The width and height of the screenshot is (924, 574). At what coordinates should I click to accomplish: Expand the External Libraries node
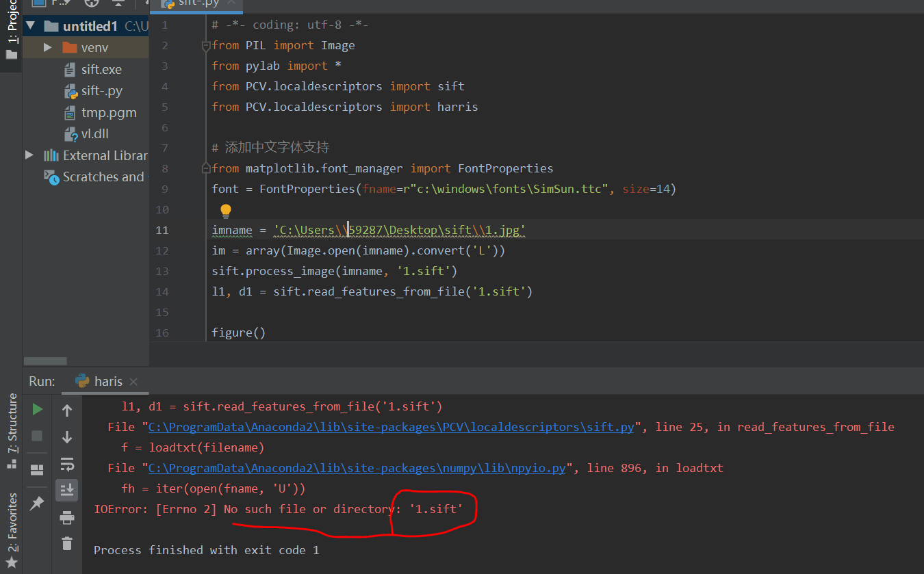pos(29,155)
